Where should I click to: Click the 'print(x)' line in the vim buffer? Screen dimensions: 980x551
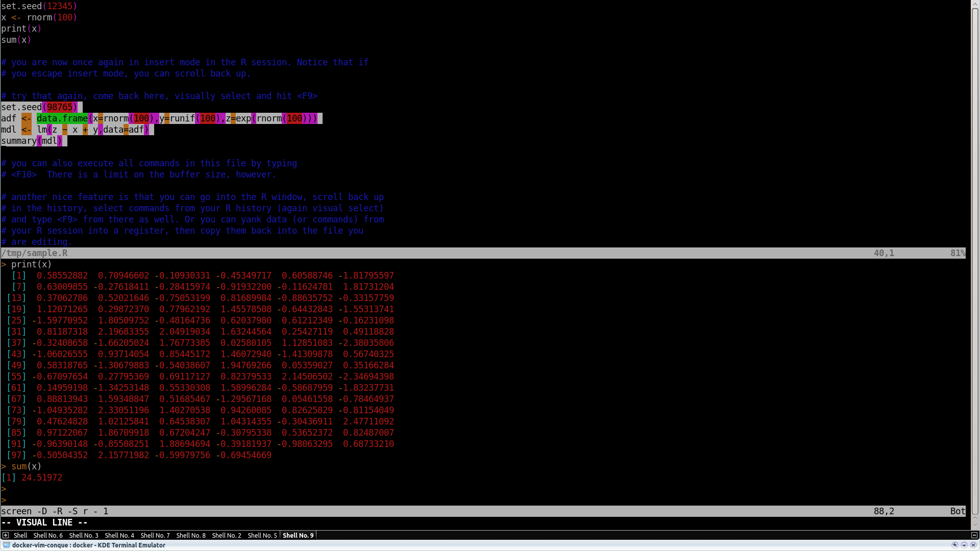pyautogui.click(x=21, y=29)
